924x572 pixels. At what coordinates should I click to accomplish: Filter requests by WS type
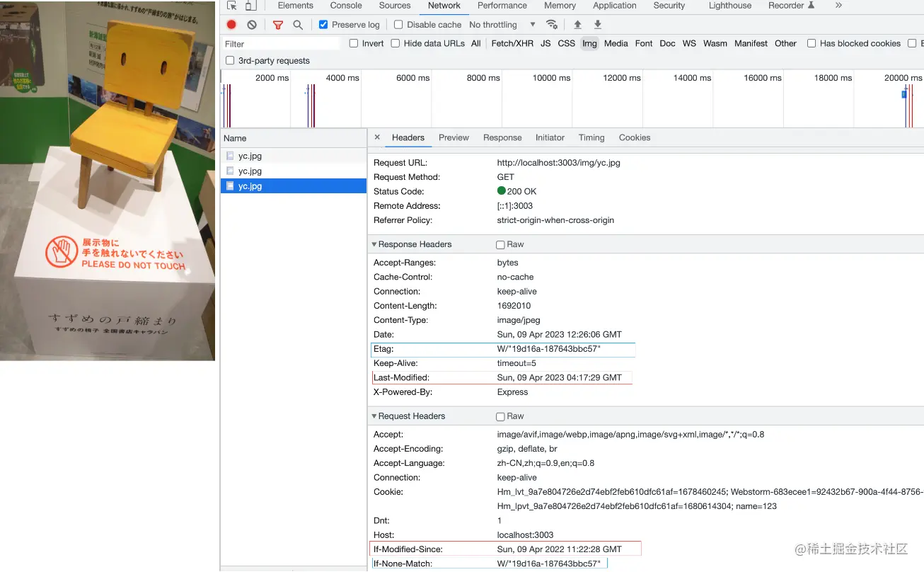(689, 43)
